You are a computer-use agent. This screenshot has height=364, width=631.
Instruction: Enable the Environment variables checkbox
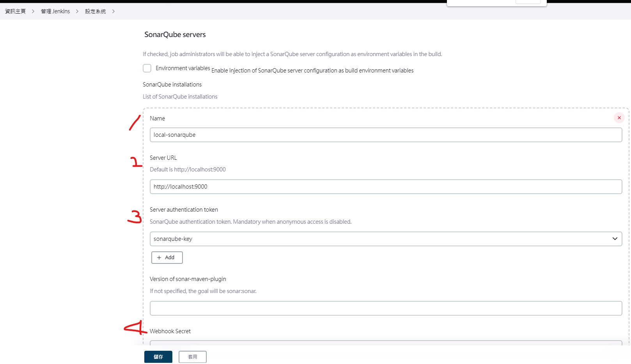pyautogui.click(x=147, y=68)
